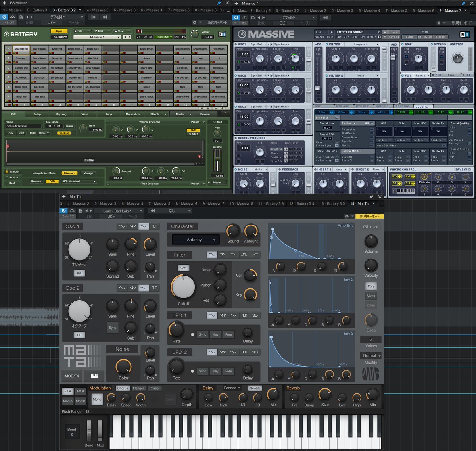
Task: Click the power bypass icon in Mai Tai window
Action: coord(64,211)
